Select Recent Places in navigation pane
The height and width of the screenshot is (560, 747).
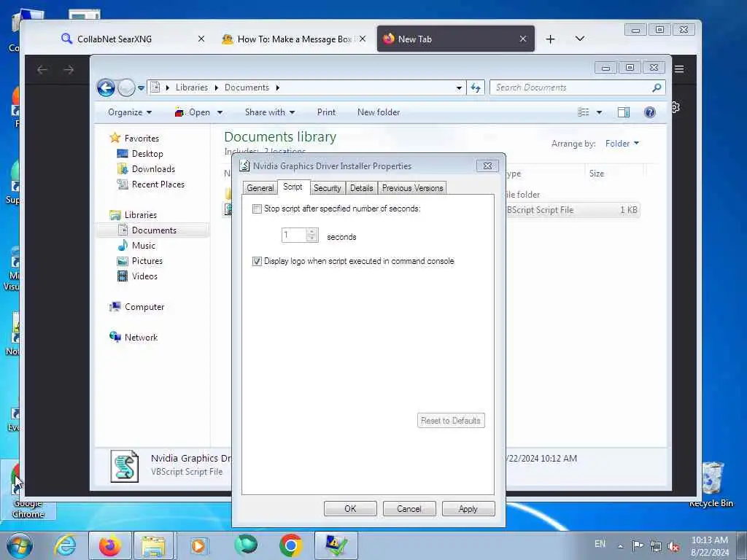tap(158, 184)
